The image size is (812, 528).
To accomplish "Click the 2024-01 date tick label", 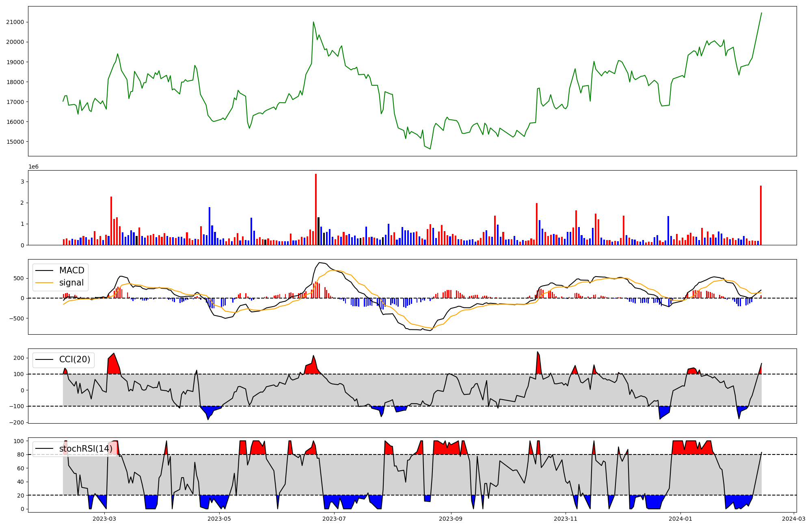I will pyautogui.click(x=680, y=519).
